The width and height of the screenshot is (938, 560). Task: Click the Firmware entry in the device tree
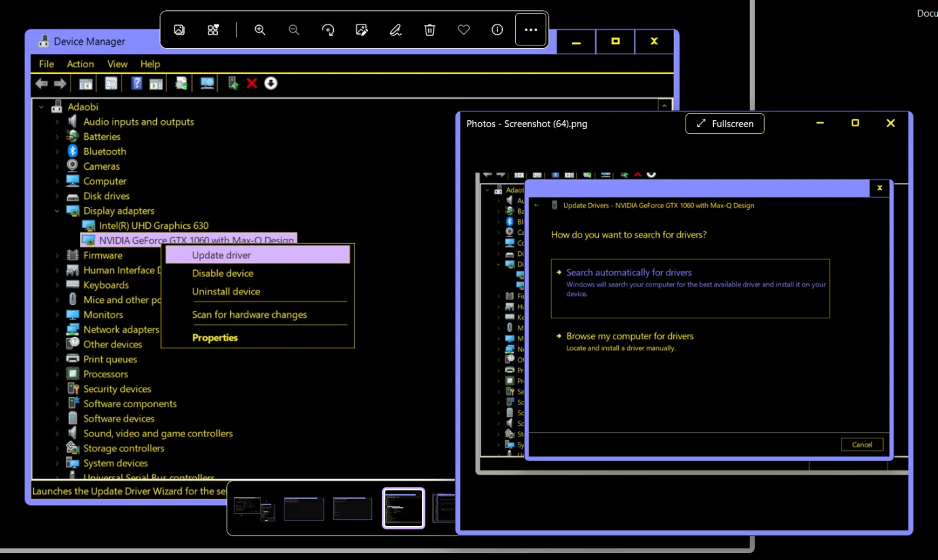(102, 255)
